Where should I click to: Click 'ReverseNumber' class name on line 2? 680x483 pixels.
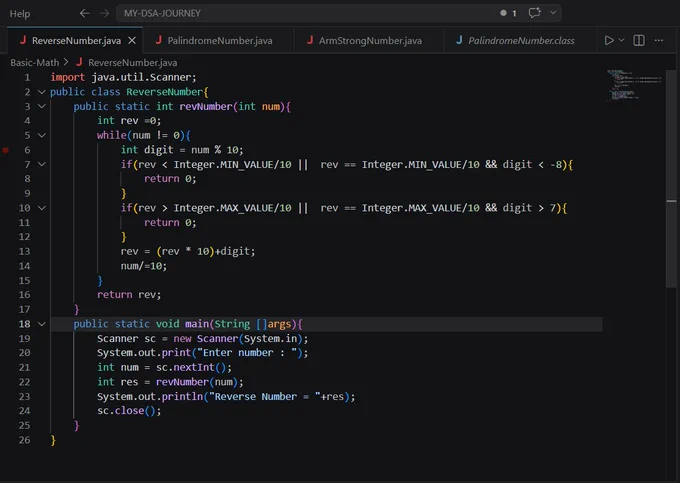pos(164,92)
